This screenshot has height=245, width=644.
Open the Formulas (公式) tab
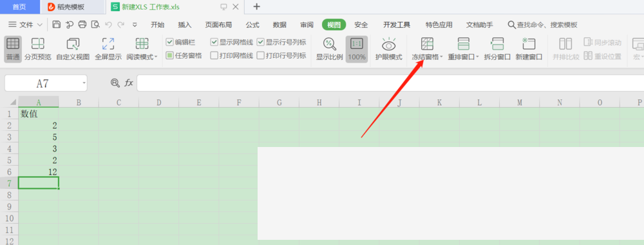[x=252, y=24]
